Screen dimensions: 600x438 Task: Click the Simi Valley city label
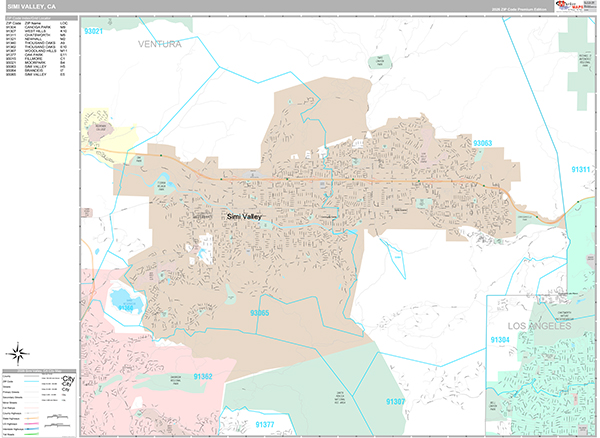pos(245,216)
